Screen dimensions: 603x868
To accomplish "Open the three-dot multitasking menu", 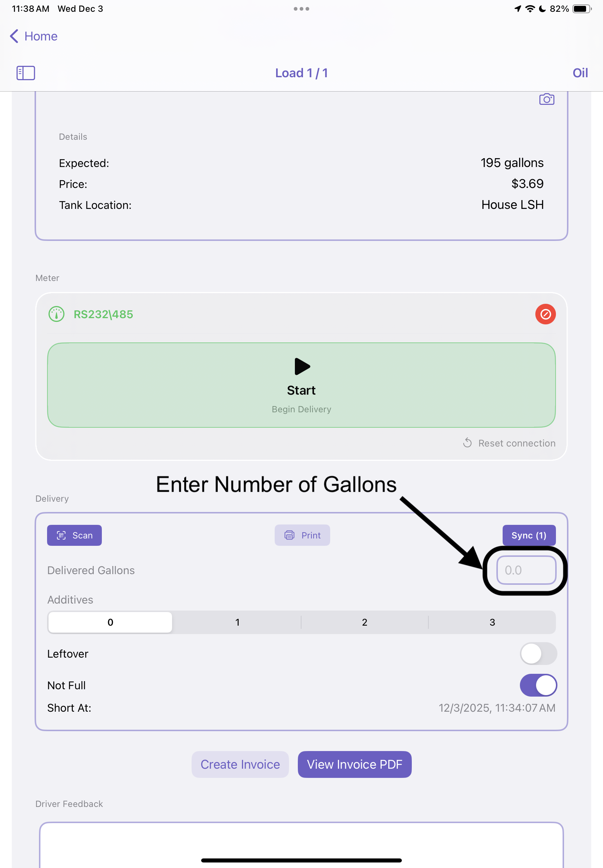I will [301, 9].
